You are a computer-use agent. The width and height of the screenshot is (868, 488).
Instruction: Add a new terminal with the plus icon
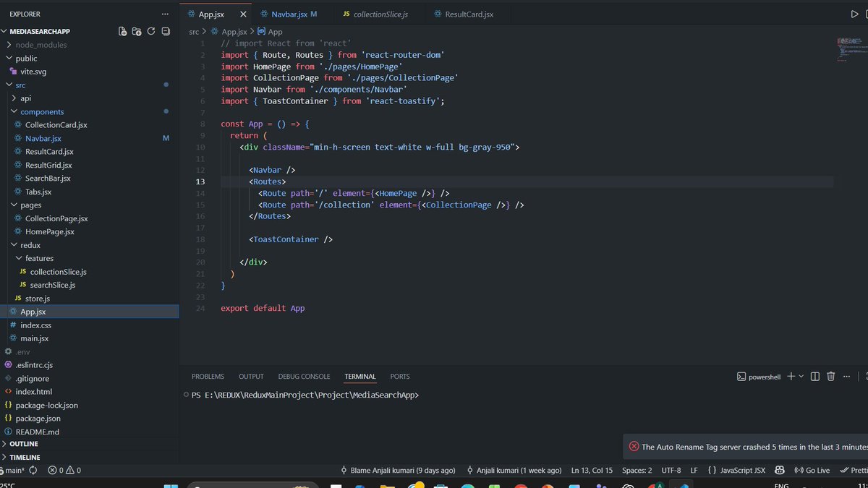(791, 376)
